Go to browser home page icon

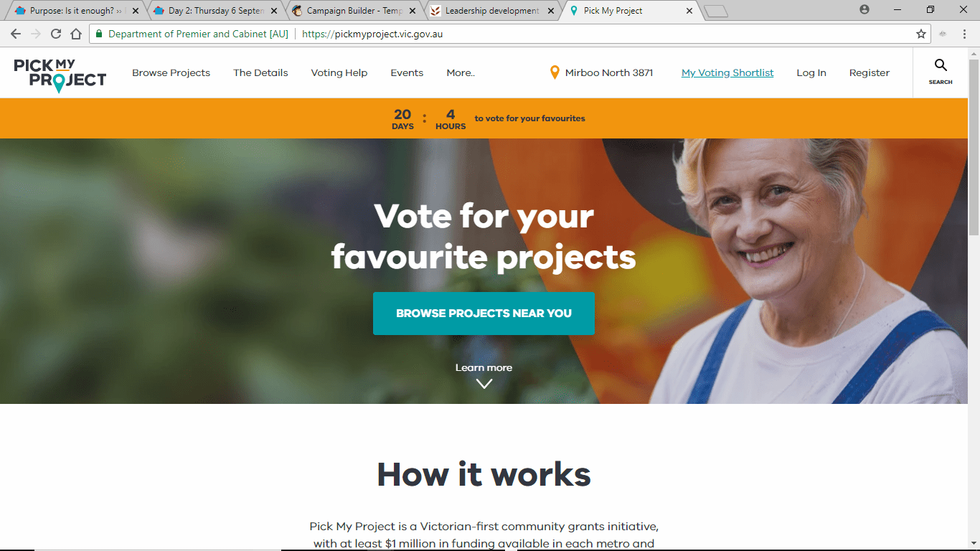(76, 34)
